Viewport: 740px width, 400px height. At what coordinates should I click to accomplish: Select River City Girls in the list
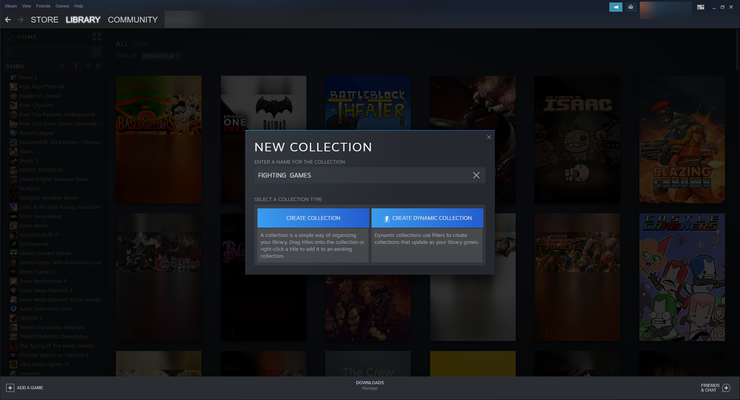tap(36, 105)
